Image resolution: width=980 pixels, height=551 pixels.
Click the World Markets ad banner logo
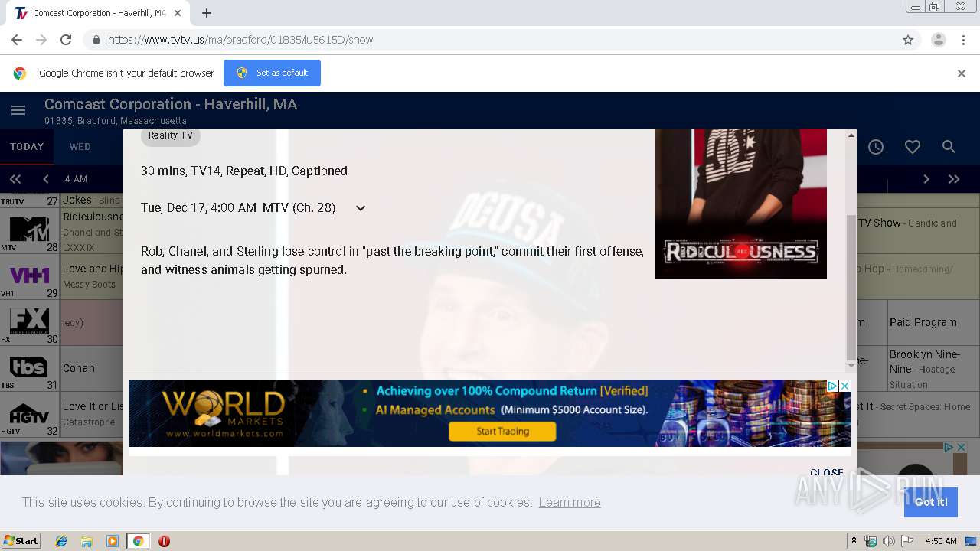coord(223,413)
